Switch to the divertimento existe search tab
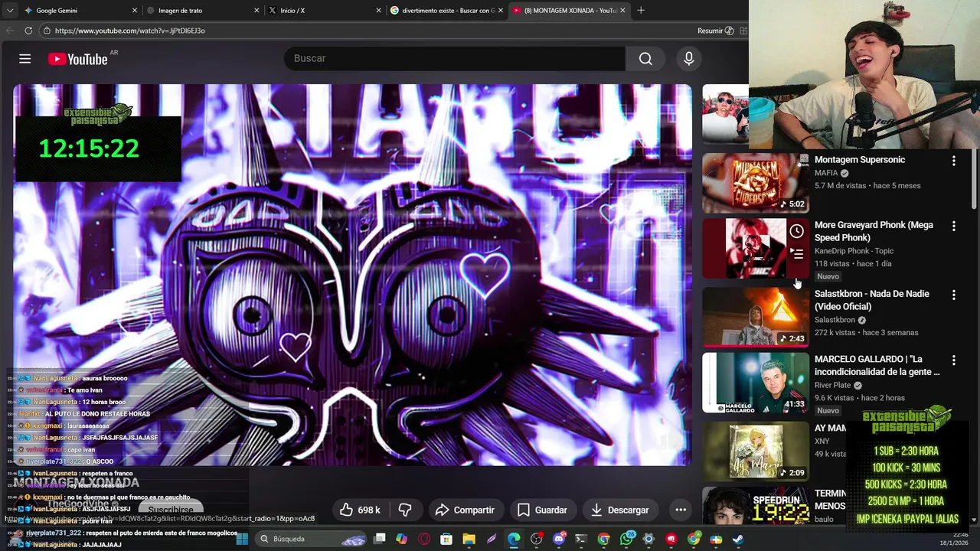The image size is (980, 551). [x=446, y=11]
